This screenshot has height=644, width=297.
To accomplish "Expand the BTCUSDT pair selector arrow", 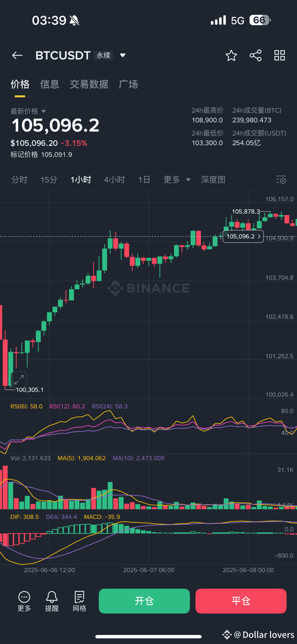I will 123,55.
